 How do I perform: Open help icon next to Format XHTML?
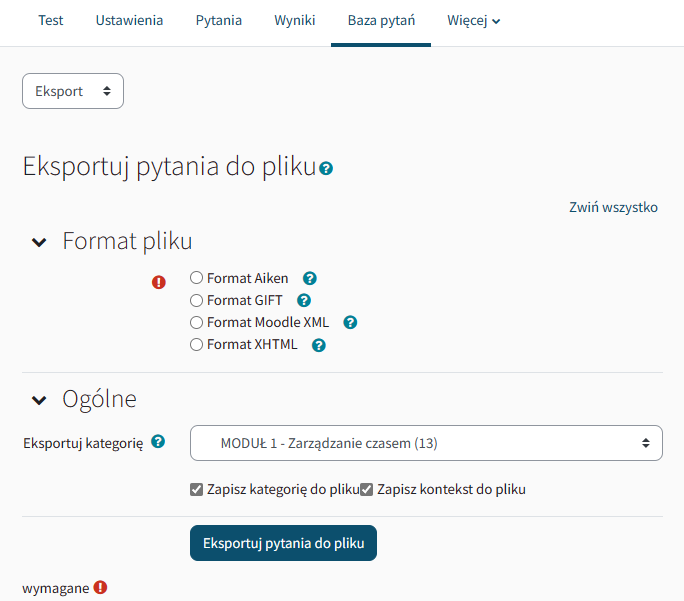[x=319, y=345]
